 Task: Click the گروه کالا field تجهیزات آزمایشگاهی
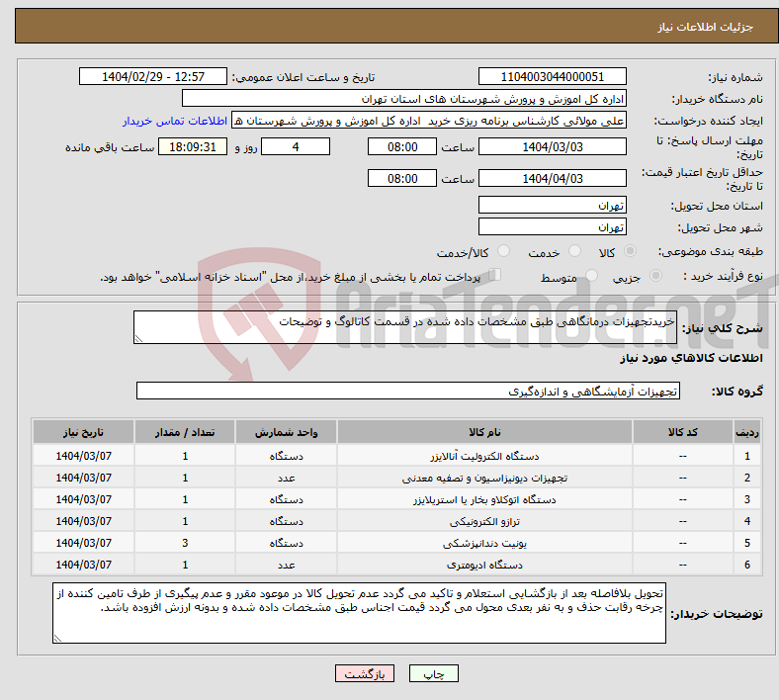(x=408, y=391)
